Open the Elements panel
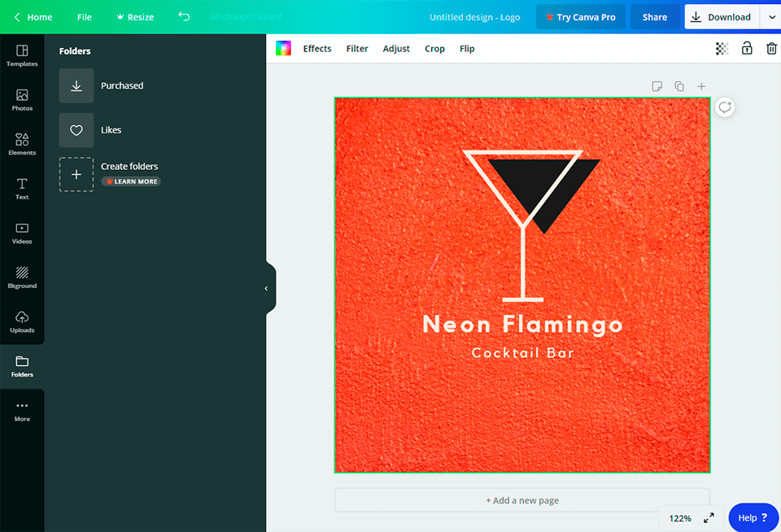Image resolution: width=781 pixels, height=532 pixels. (x=22, y=145)
